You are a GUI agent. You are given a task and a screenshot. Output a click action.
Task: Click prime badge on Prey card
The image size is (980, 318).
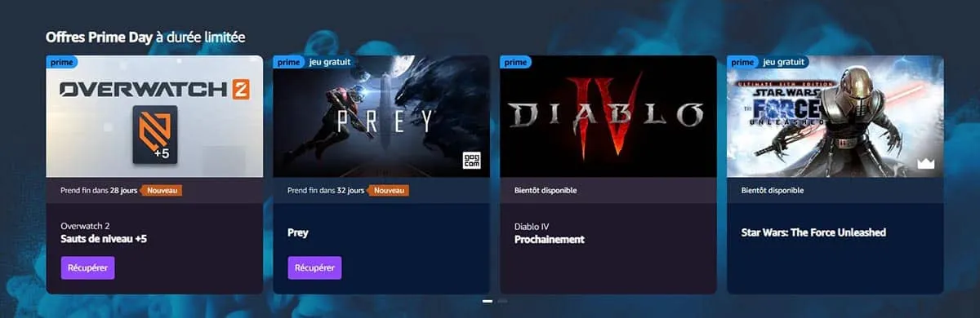(288, 62)
